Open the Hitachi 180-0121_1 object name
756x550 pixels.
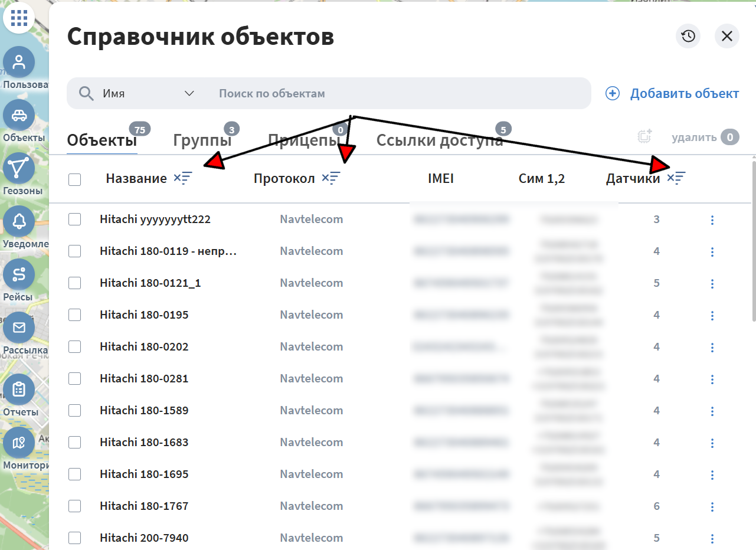click(x=150, y=283)
